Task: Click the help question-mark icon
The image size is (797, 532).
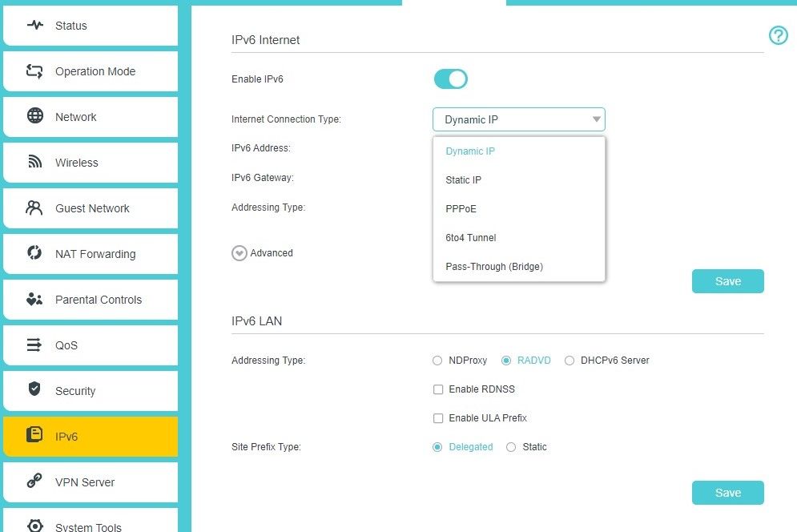Action: pyautogui.click(x=778, y=35)
